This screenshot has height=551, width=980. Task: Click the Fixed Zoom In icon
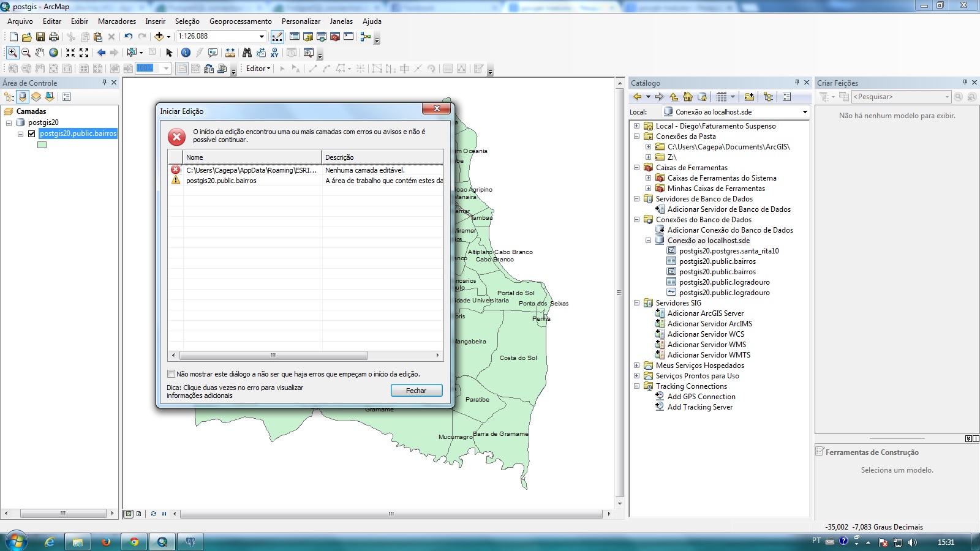[x=70, y=53]
